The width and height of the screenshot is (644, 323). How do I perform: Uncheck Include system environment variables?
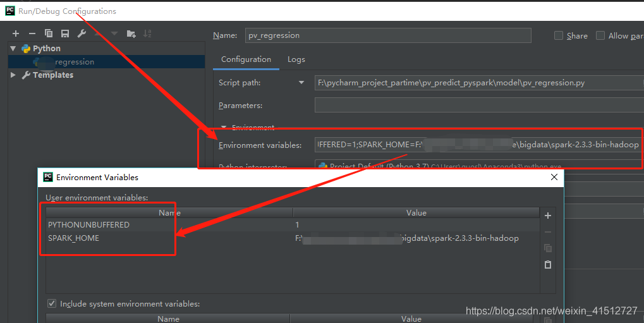click(52, 304)
